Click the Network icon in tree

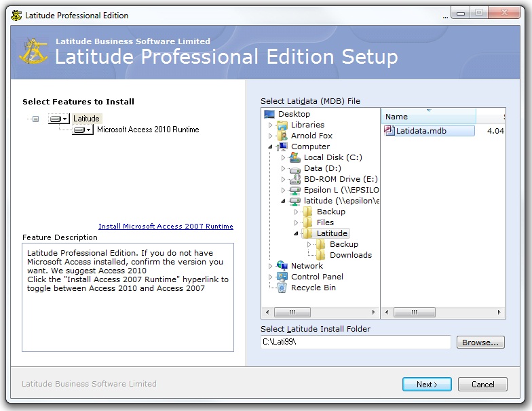click(x=282, y=266)
